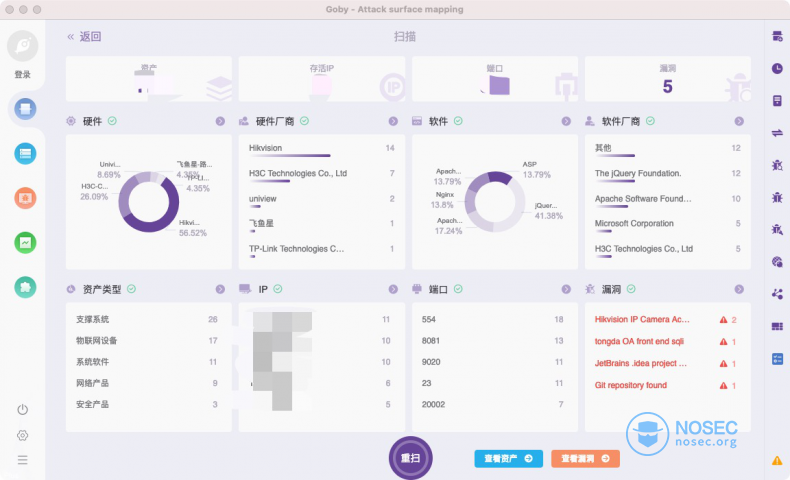Click the top icon in right toolbar
790x480 pixels.
click(x=777, y=36)
